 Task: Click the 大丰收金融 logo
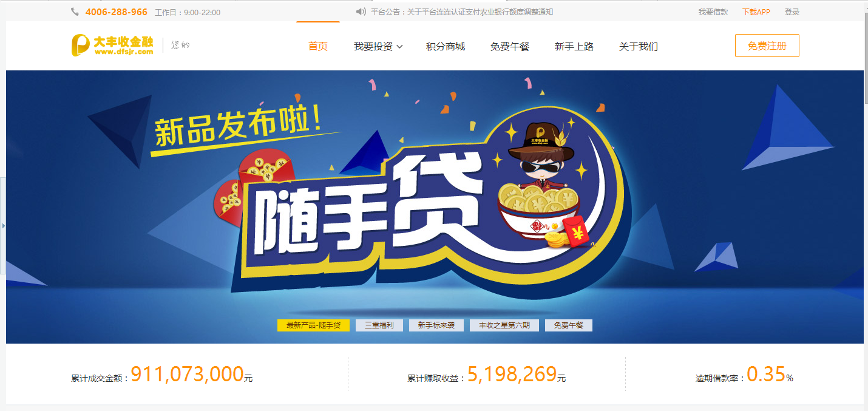point(112,46)
